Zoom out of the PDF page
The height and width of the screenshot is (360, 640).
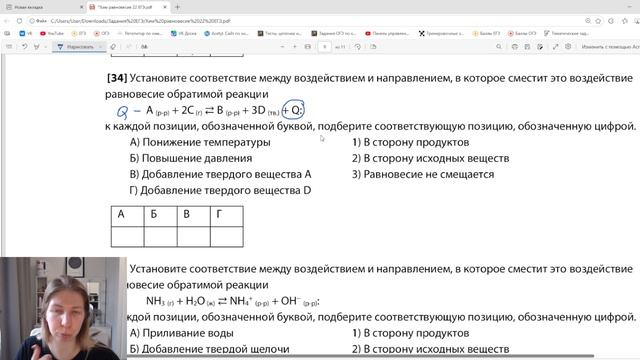[x=282, y=47]
